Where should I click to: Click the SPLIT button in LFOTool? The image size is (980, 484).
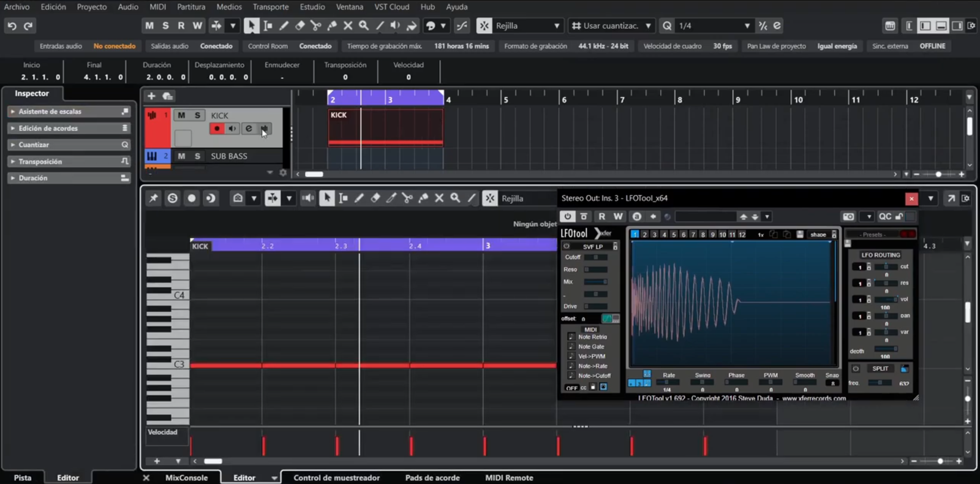[x=880, y=369]
